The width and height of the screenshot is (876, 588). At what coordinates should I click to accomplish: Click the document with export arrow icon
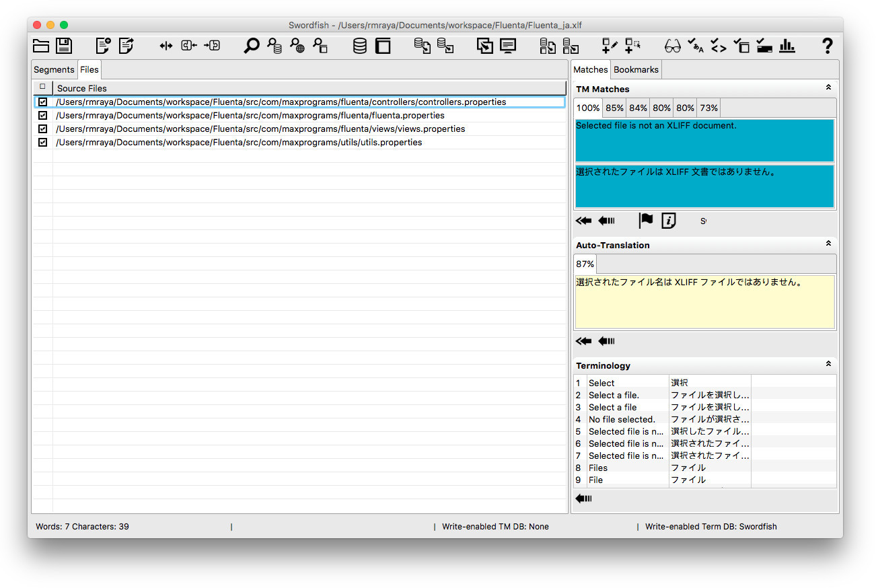click(x=126, y=46)
